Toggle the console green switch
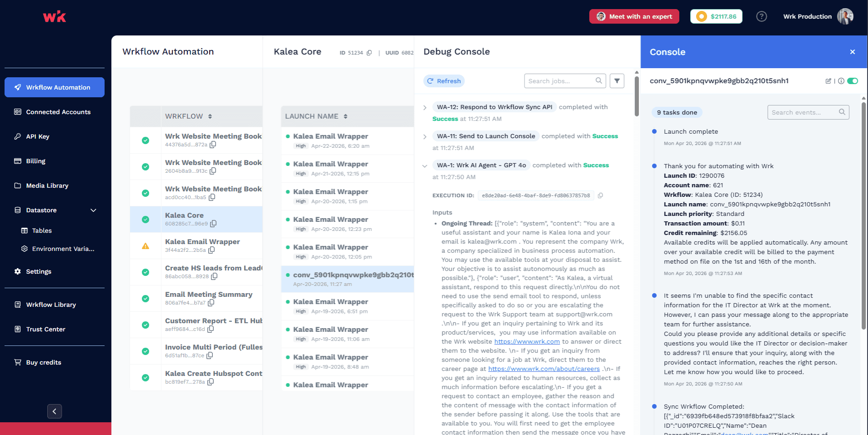The height and width of the screenshot is (435, 868). click(x=853, y=81)
